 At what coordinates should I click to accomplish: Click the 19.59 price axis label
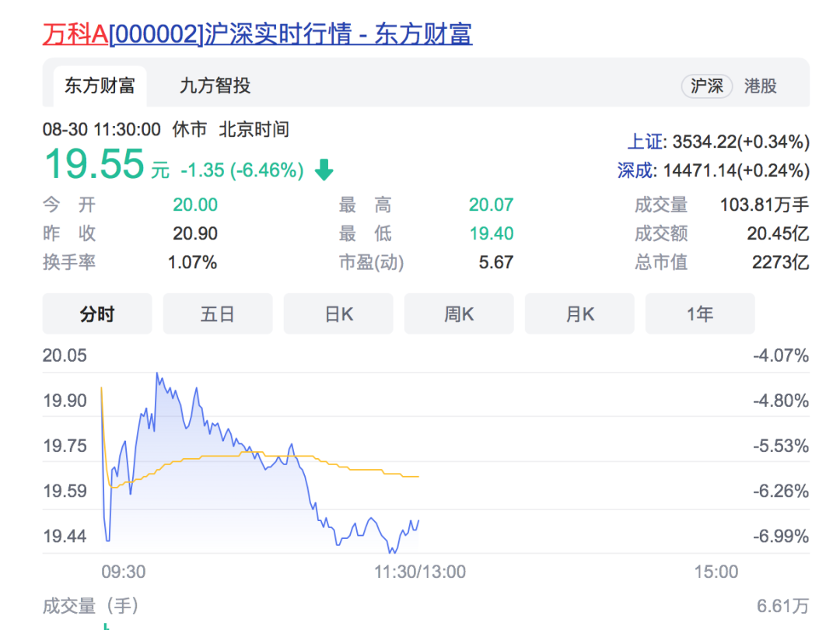(x=65, y=491)
